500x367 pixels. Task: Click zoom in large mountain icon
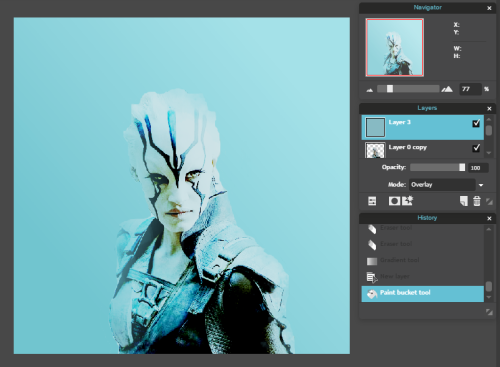click(447, 89)
